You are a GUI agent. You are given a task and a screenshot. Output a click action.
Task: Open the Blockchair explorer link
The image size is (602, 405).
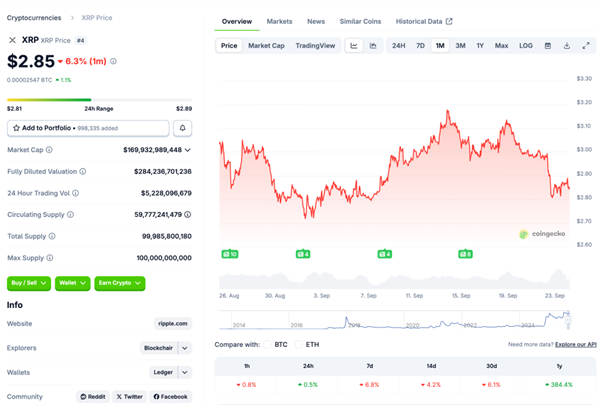tap(158, 348)
